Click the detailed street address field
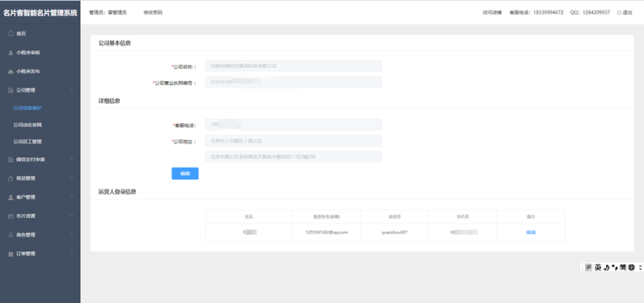The width and height of the screenshot is (644, 303). (x=293, y=156)
